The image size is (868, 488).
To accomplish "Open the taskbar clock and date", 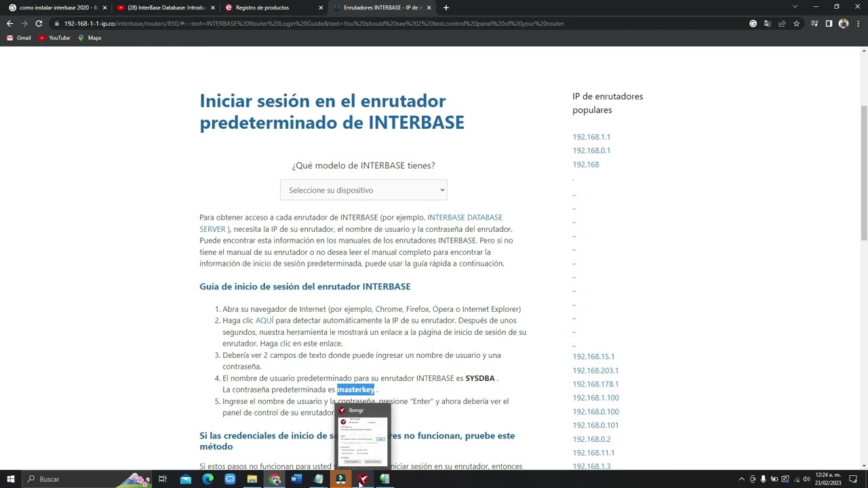I will point(828,479).
